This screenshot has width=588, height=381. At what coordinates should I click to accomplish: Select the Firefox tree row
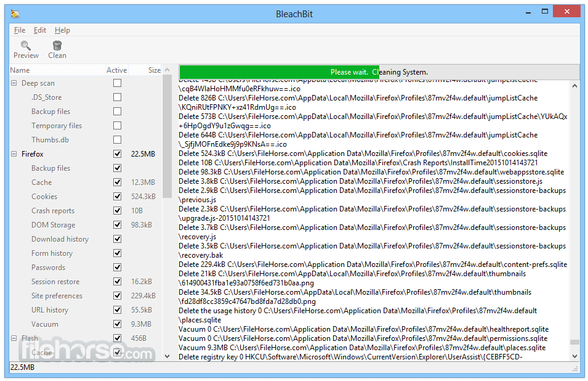tap(86, 154)
